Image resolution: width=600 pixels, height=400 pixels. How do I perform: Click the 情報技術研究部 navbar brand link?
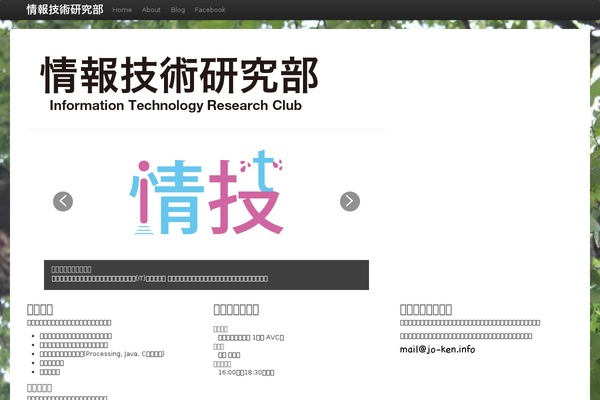point(65,10)
